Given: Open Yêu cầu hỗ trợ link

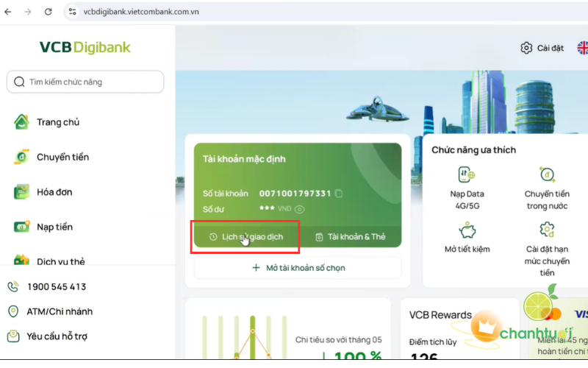Looking at the screenshot, I should pyautogui.click(x=57, y=336).
